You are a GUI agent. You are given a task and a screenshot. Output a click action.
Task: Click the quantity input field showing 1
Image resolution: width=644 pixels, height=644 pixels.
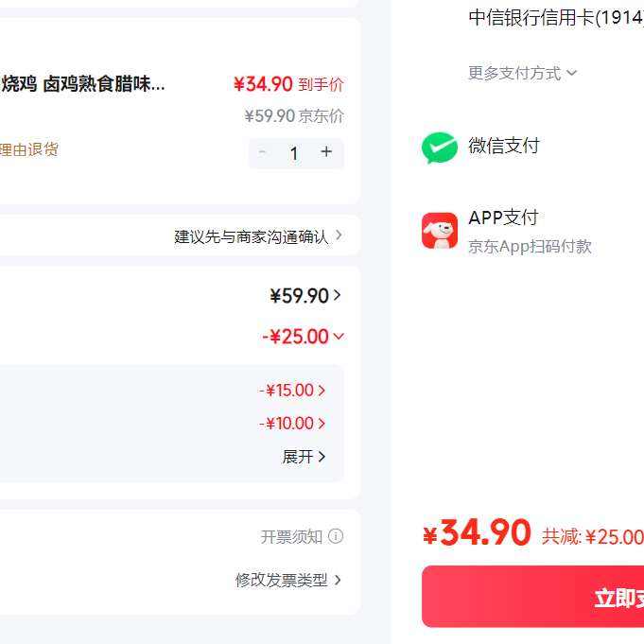pos(294,153)
